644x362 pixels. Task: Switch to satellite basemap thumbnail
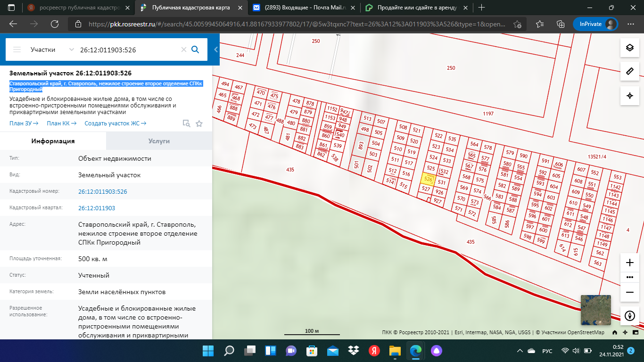tap(595, 310)
